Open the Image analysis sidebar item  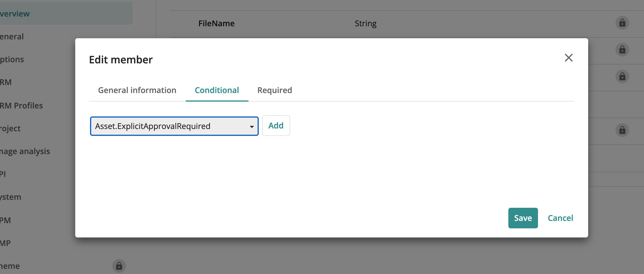pos(25,151)
